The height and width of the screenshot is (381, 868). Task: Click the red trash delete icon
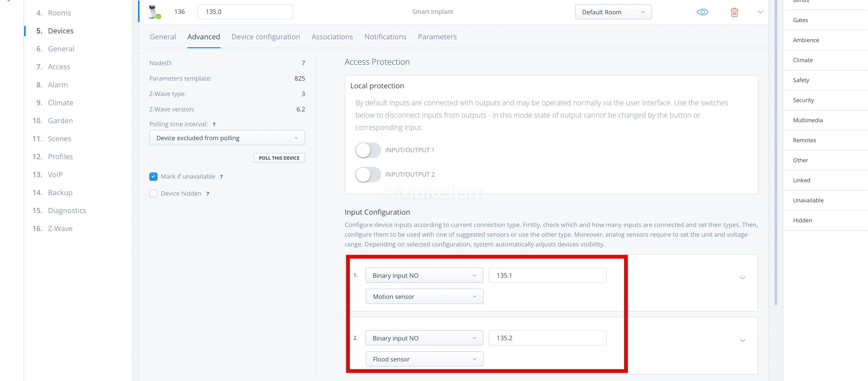pyautogui.click(x=734, y=13)
